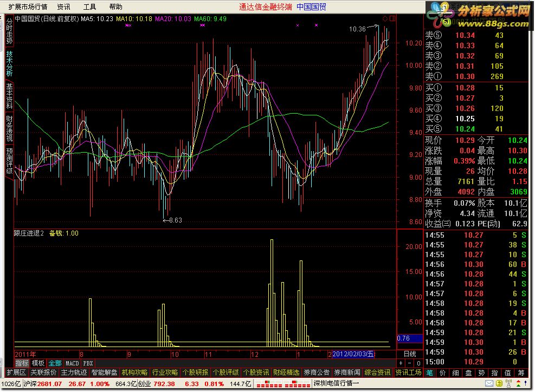Image resolution: width=535 pixels, height=392 pixels.
Task: Click the split-window square icon
Action: point(392,19)
